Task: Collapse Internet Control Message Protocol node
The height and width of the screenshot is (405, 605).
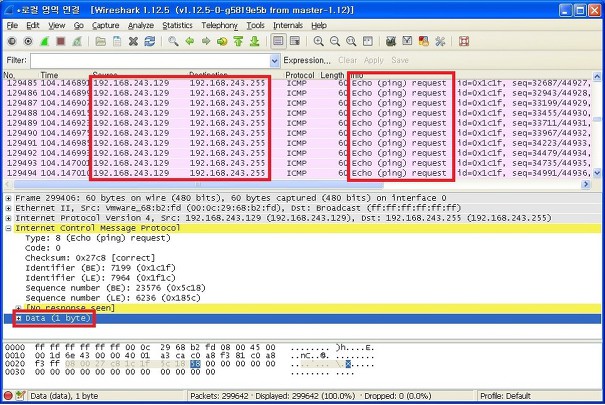Action: 8,228
